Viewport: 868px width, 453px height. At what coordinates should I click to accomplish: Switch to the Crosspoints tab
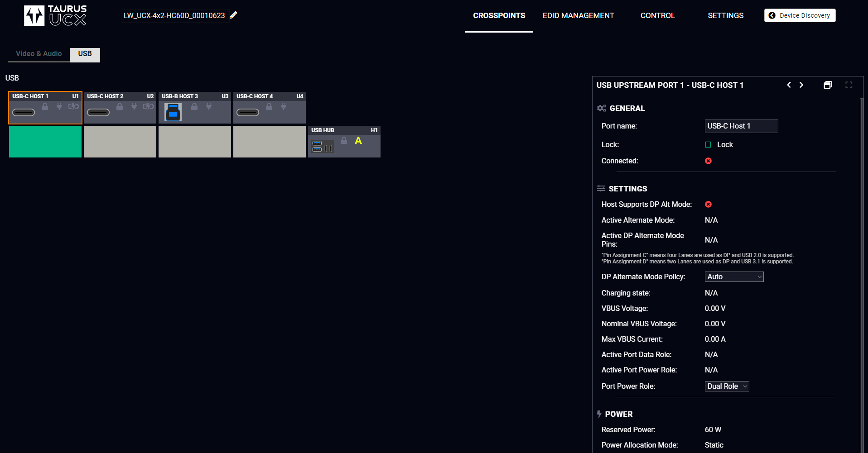pyautogui.click(x=499, y=16)
